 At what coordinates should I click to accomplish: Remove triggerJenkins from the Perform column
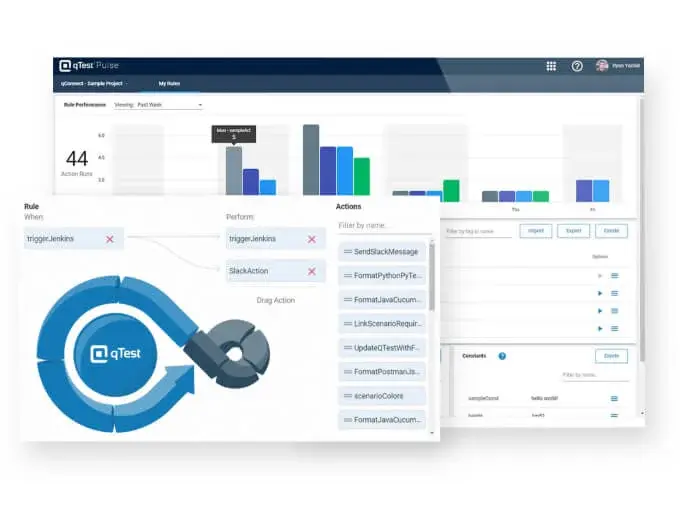(311, 239)
